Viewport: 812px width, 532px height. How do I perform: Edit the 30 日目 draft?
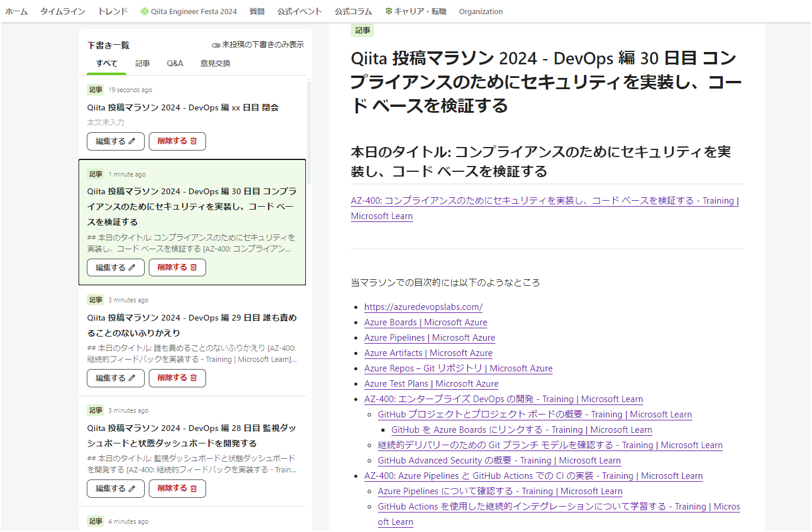click(116, 267)
